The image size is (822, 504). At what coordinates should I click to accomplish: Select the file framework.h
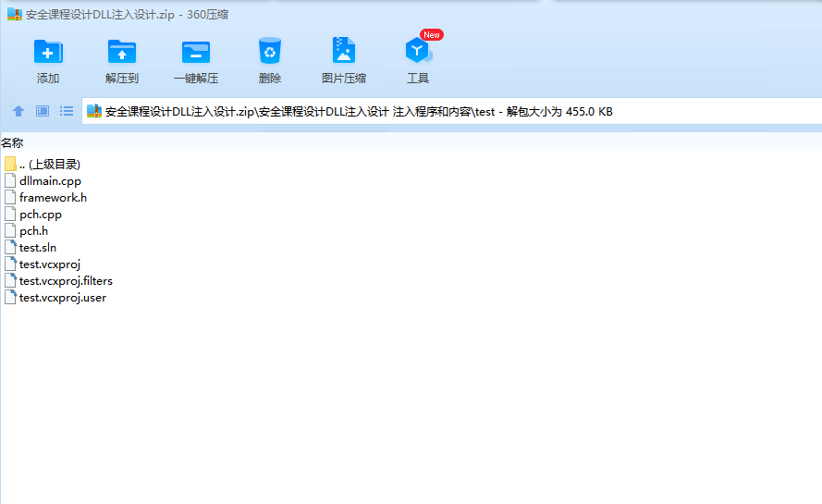click(x=45, y=198)
